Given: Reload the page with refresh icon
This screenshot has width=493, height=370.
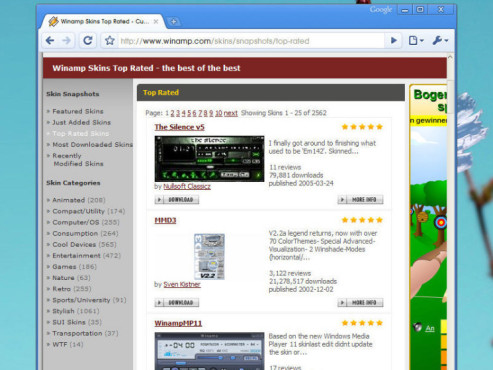Looking at the screenshot, I should [88, 41].
